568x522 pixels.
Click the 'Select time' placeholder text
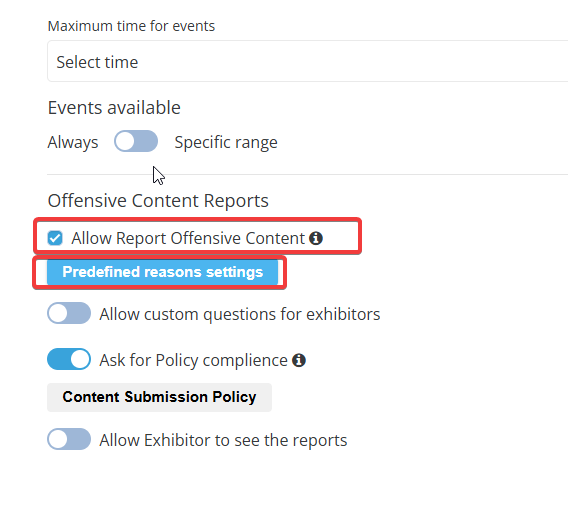coord(97,62)
